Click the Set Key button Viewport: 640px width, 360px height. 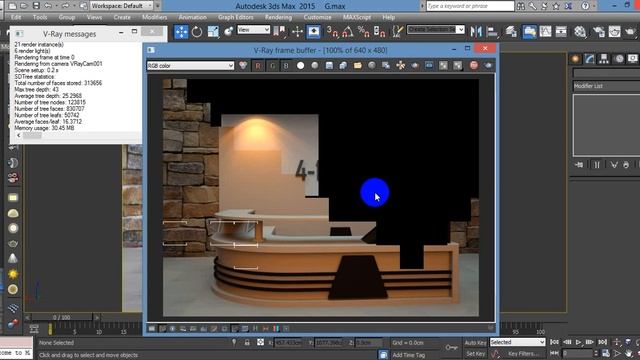(x=476, y=354)
